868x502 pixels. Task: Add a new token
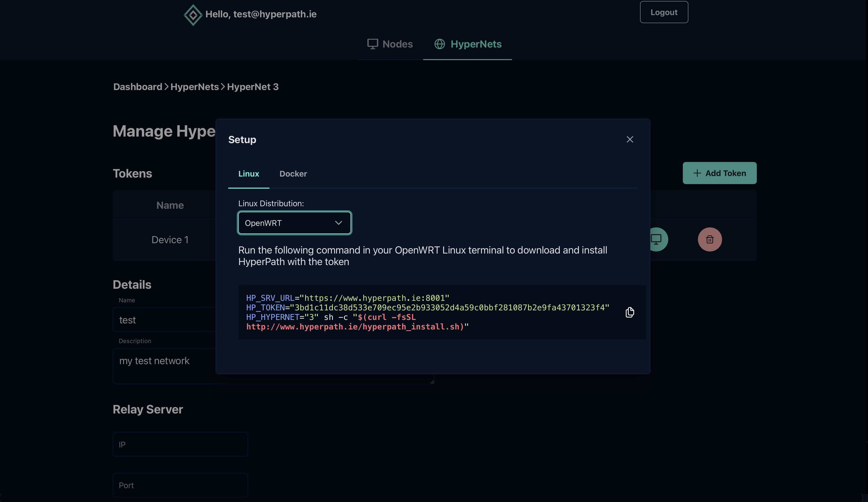pyautogui.click(x=720, y=173)
